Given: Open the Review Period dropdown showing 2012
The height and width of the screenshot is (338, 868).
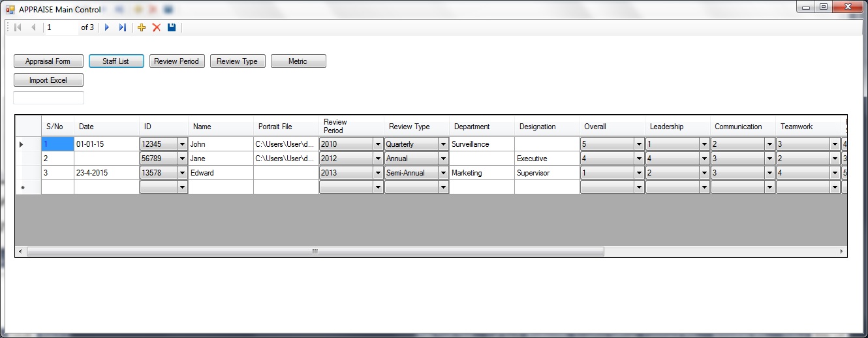Looking at the screenshot, I should [378, 159].
